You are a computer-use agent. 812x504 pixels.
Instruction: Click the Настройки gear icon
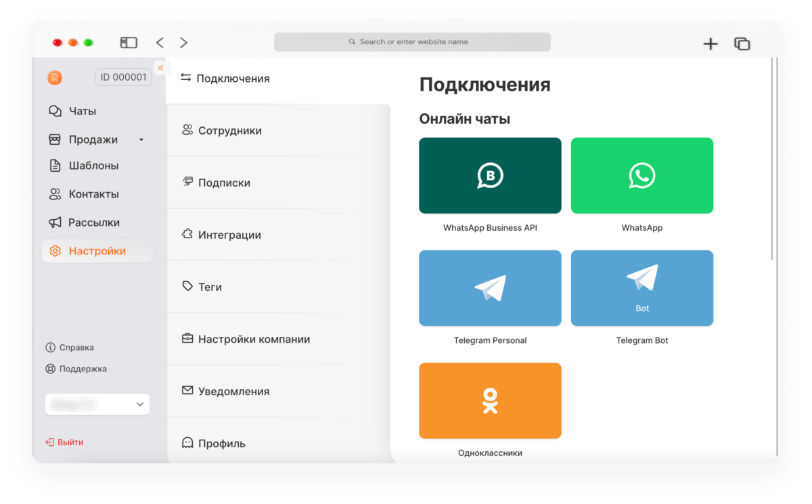point(55,251)
